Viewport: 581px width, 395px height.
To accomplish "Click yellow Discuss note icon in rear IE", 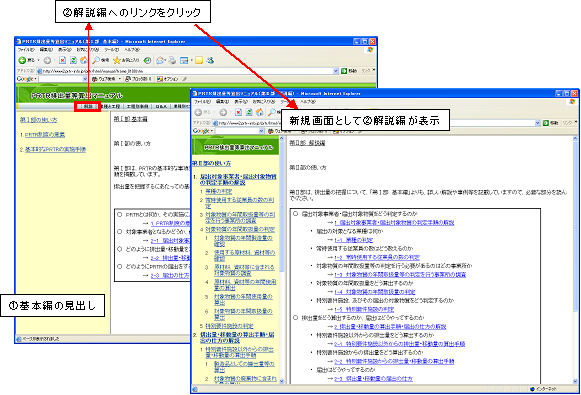I will 199,60.
